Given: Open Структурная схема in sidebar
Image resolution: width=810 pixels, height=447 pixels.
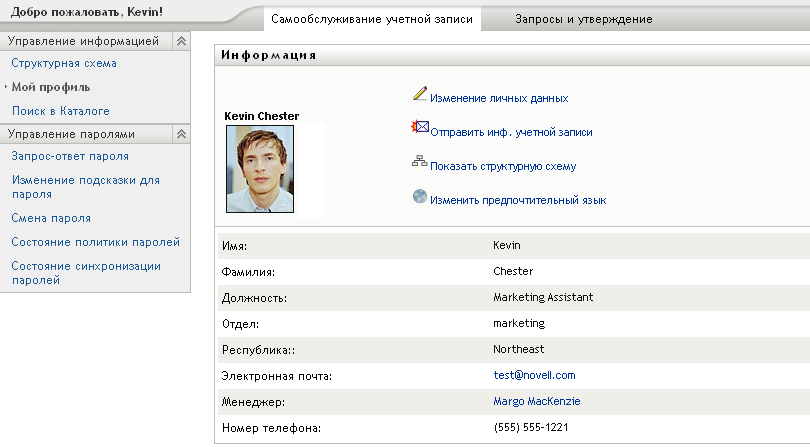Looking at the screenshot, I should [57, 64].
